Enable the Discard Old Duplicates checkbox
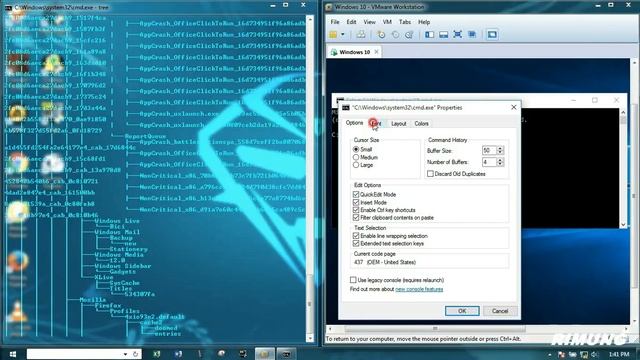 click(430, 174)
